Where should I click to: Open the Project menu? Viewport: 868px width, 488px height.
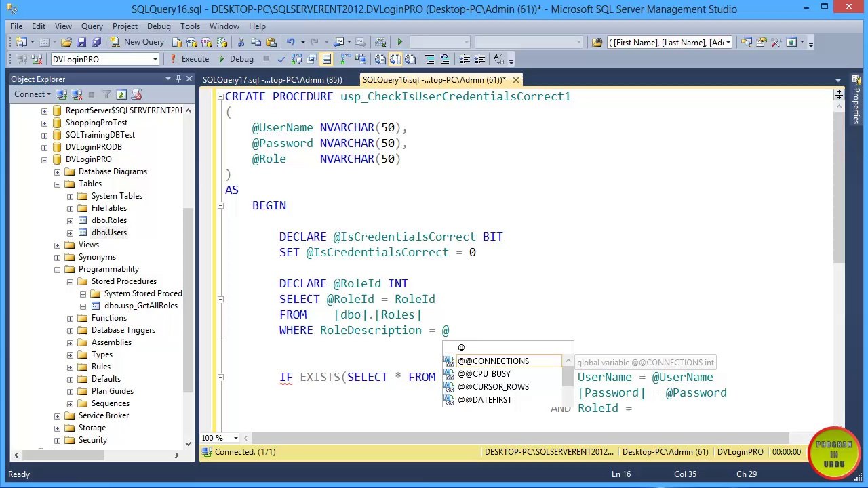pyautogui.click(x=125, y=26)
